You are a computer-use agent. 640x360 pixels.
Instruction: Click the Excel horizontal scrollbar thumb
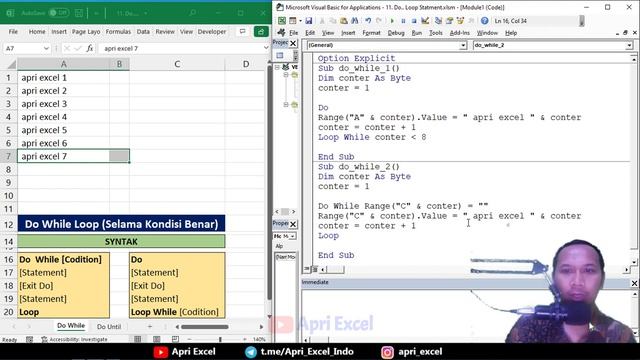(x=204, y=327)
